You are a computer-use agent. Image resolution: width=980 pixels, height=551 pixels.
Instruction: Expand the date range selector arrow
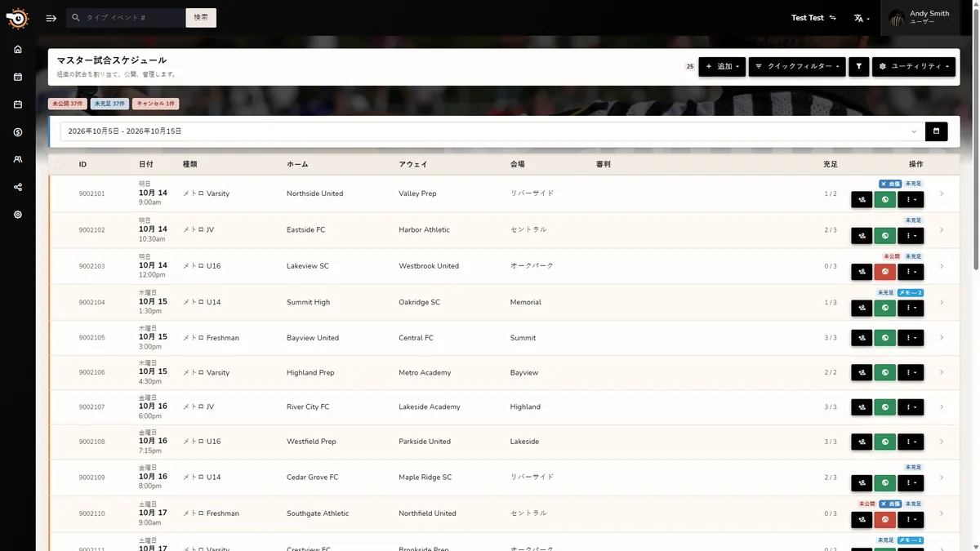[914, 131]
